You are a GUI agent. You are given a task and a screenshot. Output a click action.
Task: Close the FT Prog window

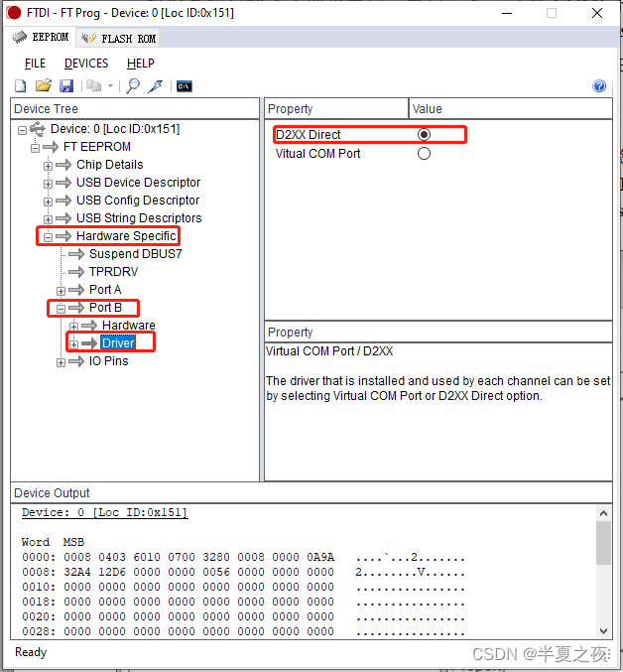[x=597, y=13]
